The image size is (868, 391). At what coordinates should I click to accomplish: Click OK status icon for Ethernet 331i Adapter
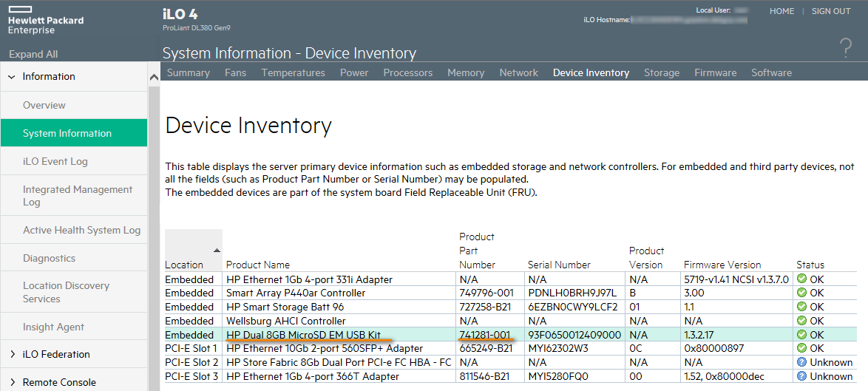801,280
